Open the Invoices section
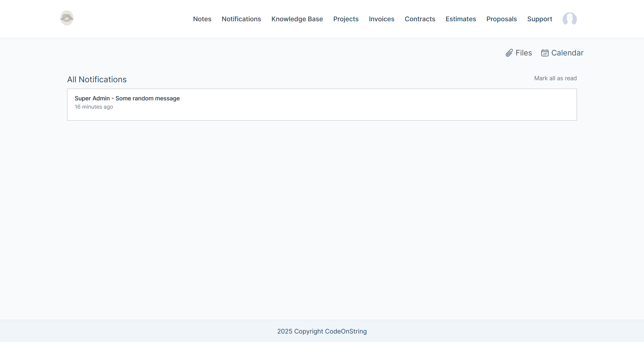The image size is (644, 342). 381,19
